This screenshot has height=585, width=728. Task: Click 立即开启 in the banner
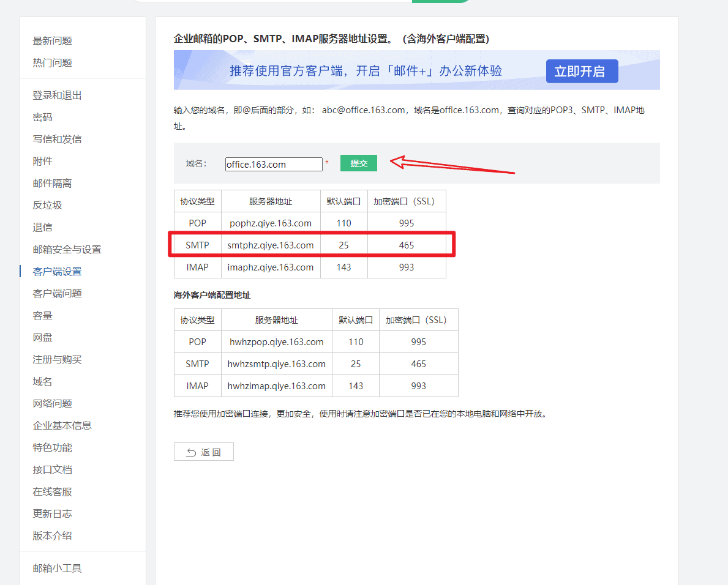pyautogui.click(x=581, y=71)
